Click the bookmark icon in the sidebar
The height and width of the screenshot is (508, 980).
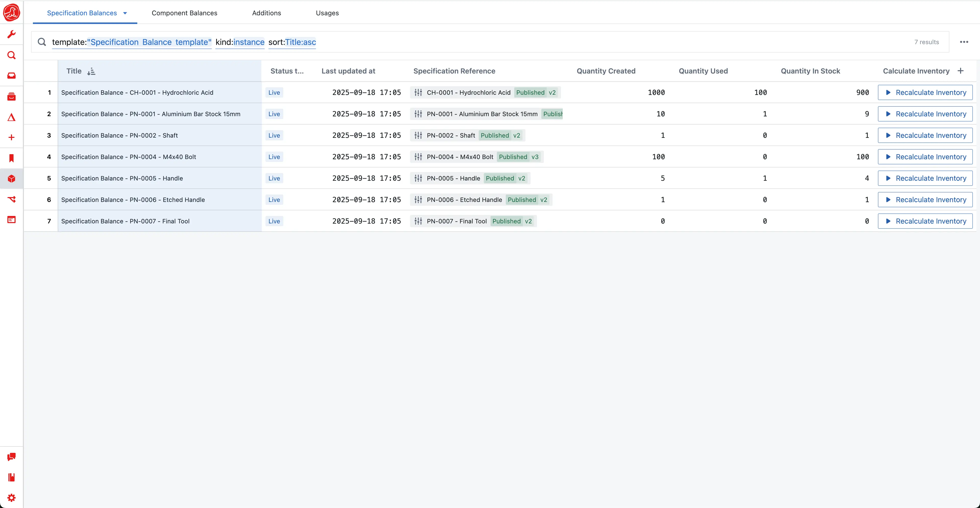(x=11, y=158)
